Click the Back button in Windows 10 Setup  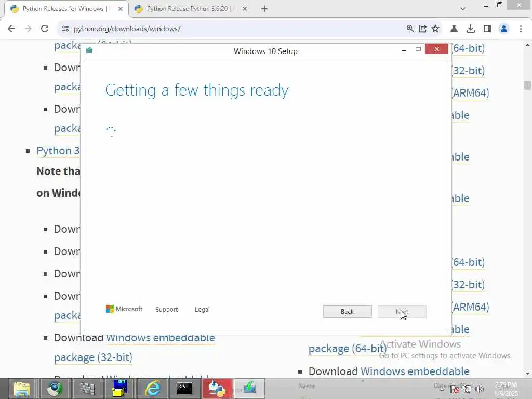pyautogui.click(x=347, y=312)
